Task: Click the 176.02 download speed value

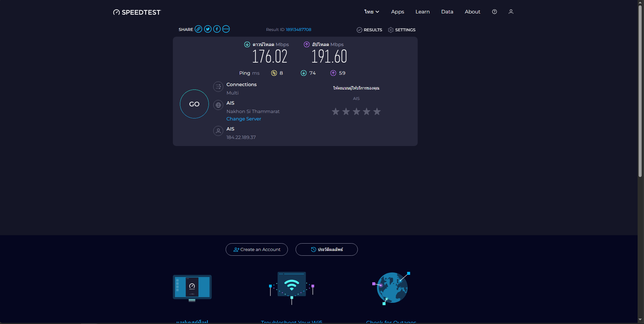Action: 270,57
